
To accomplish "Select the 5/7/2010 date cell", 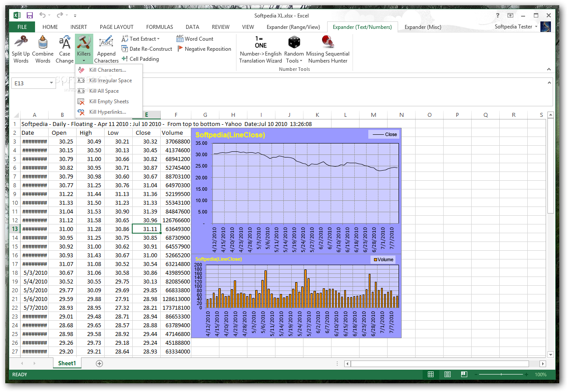I will tap(34, 308).
